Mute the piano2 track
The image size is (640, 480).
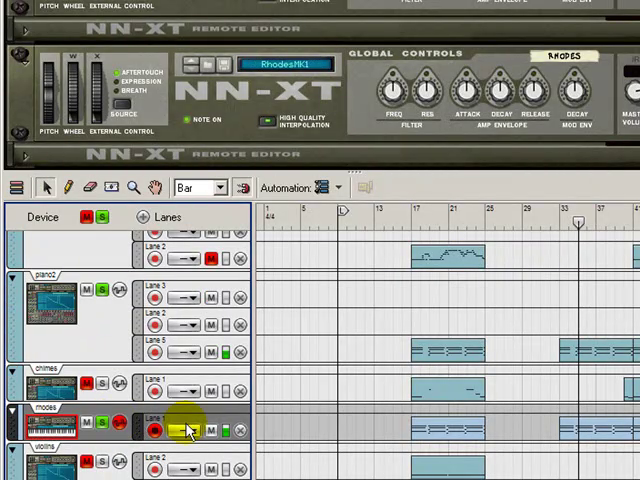87,290
